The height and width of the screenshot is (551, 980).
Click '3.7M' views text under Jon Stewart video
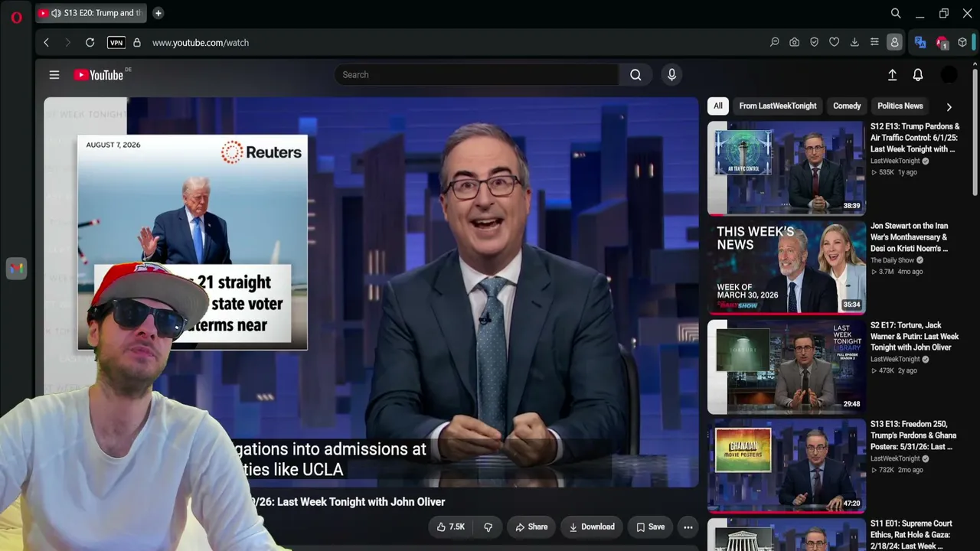(887, 272)
